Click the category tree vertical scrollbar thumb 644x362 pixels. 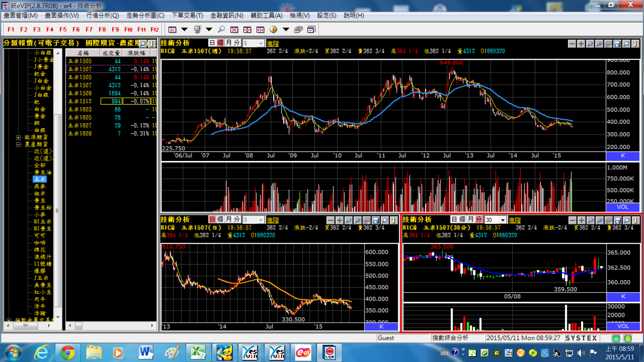[x=58, y=210]
